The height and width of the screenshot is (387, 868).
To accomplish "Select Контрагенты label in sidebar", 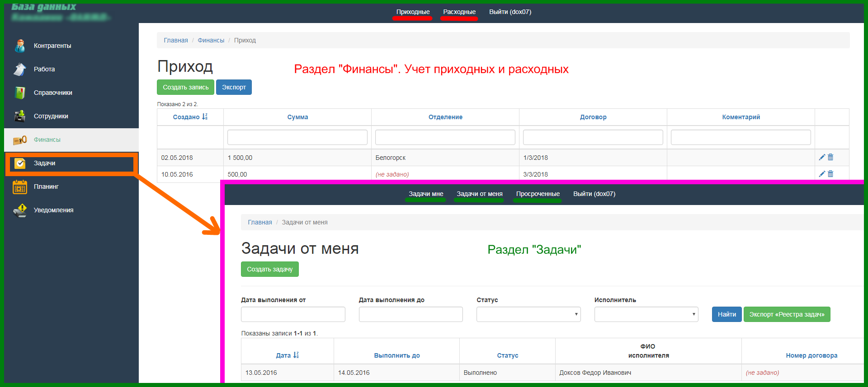I will pos(52,46).
